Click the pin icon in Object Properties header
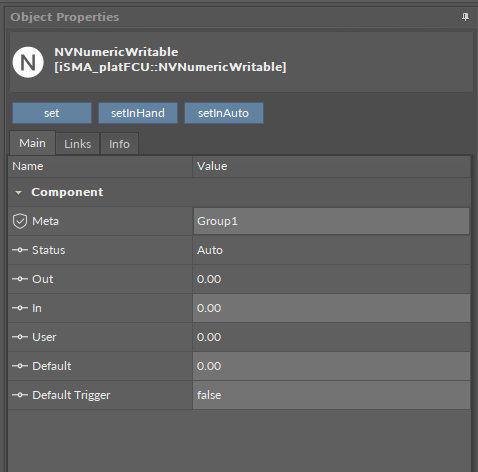The image size is (478, 472). click(x=465, y=17)
